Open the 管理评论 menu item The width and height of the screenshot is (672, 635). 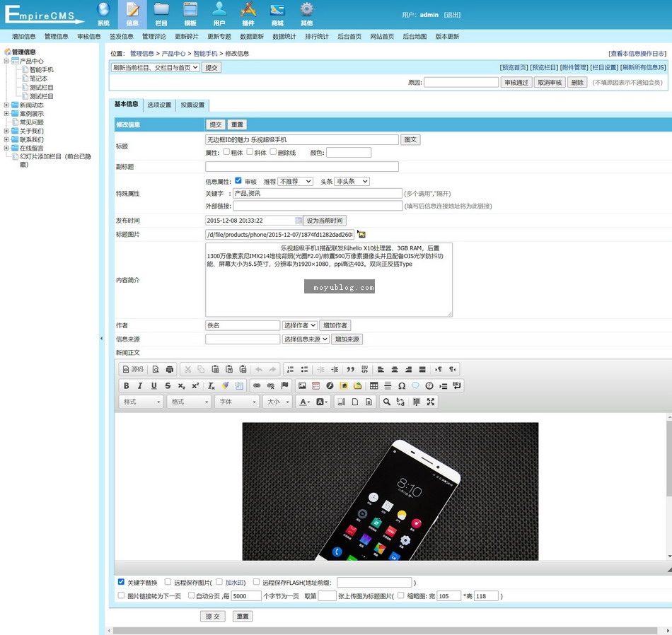point(154,37)
